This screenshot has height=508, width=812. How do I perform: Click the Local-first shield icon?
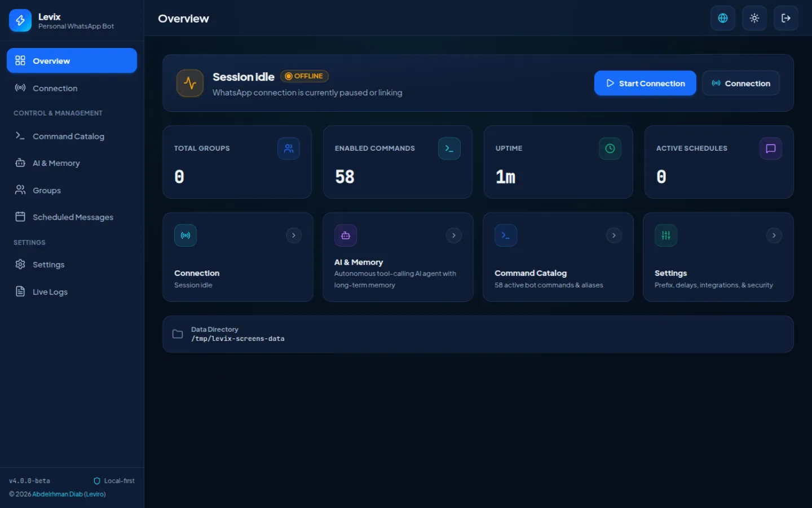[97, 481]
